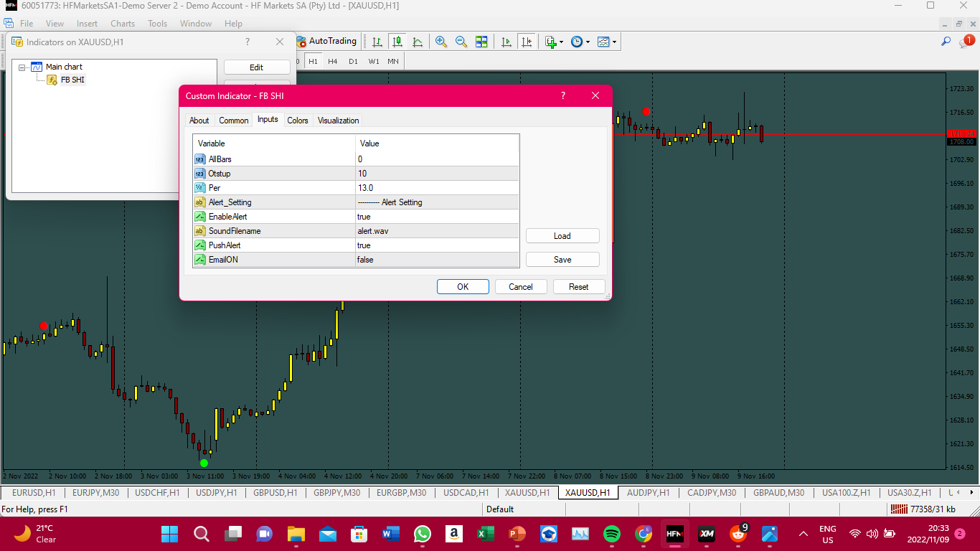The image size is (980, 551).
Task: Click the zoom in magnifier icon
Action: click(x=441, y=42)
